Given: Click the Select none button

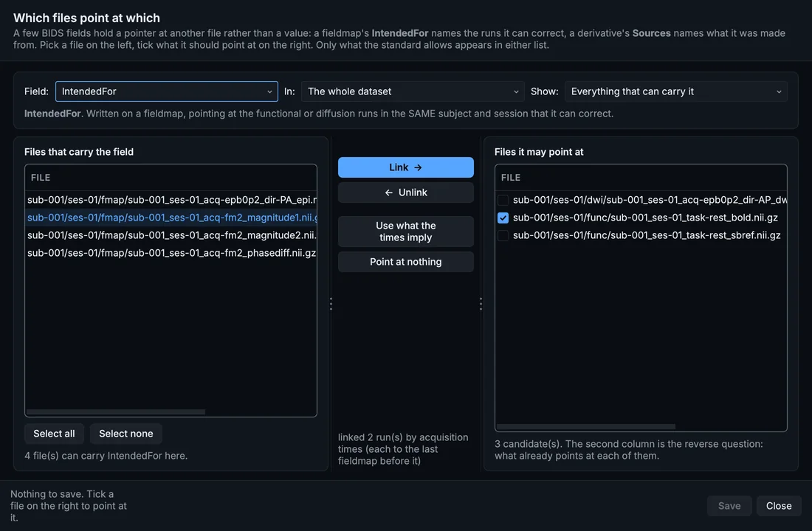Looking at the screenshot, I should coord(125,434).
